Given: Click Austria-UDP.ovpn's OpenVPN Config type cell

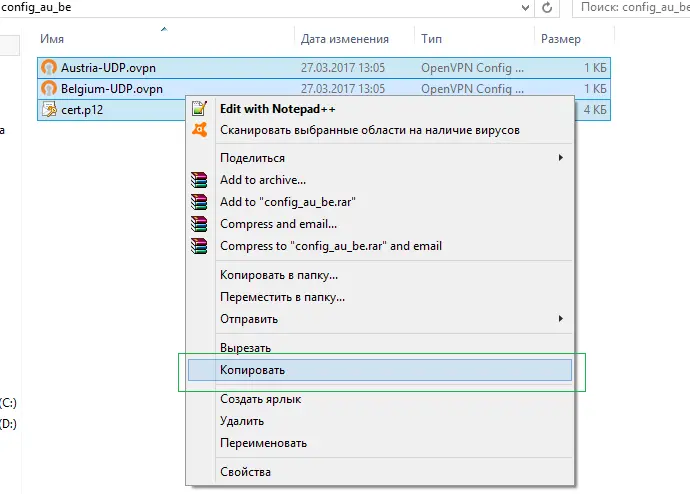Looking at the screenshot, I should coord(472,68).
